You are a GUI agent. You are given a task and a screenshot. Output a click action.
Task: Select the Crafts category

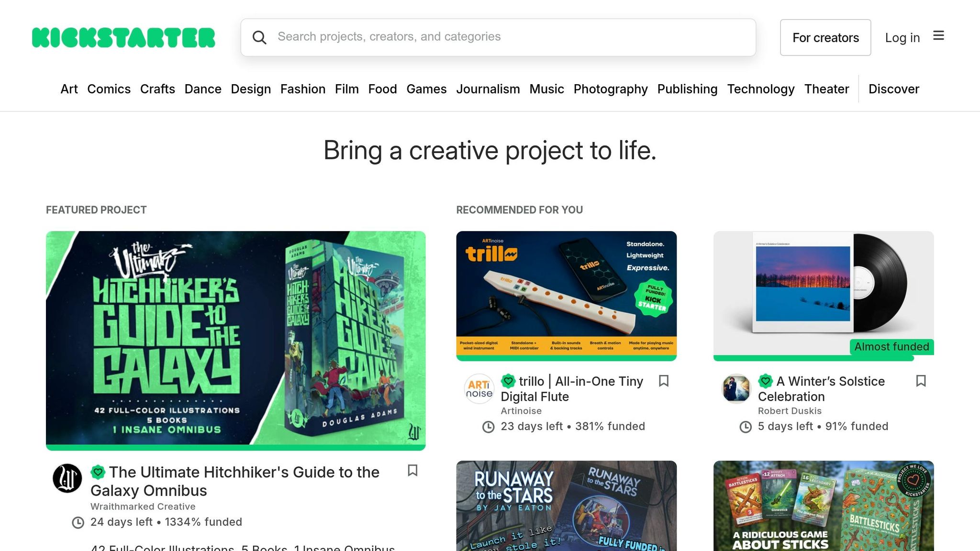click(157, 89)
